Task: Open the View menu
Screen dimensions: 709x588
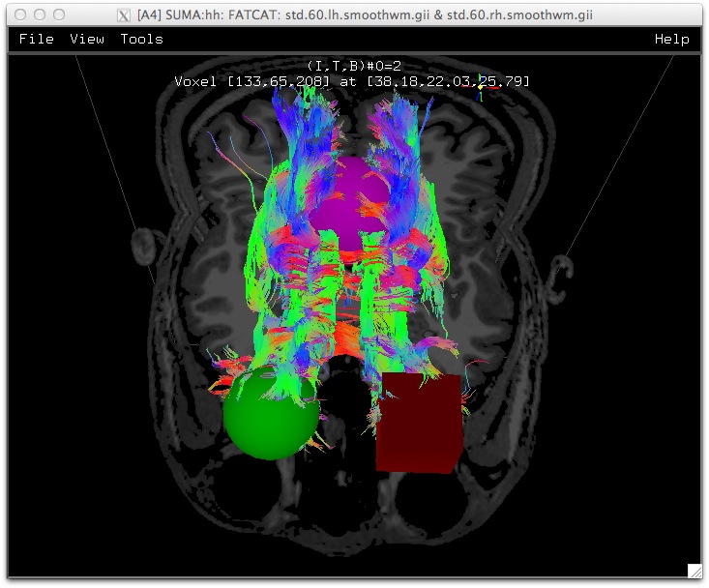Action: coord(87,39)
